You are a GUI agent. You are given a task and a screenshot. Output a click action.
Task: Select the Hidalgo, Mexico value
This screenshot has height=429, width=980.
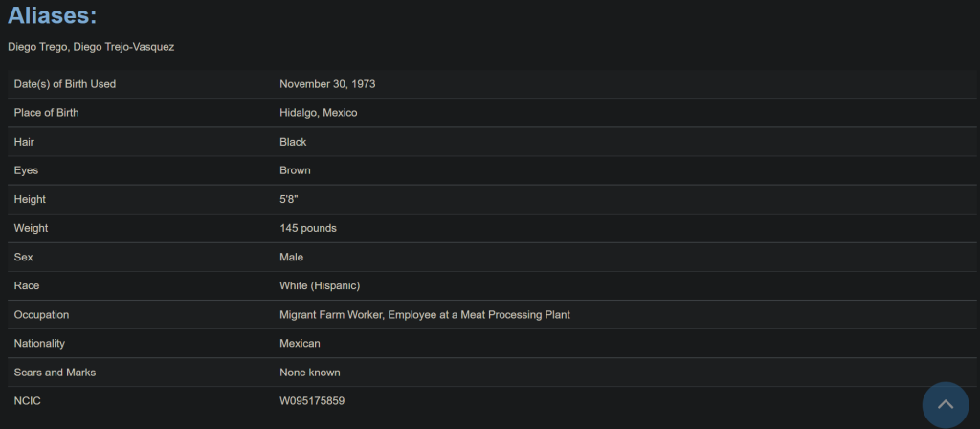[x=318, y=113]
